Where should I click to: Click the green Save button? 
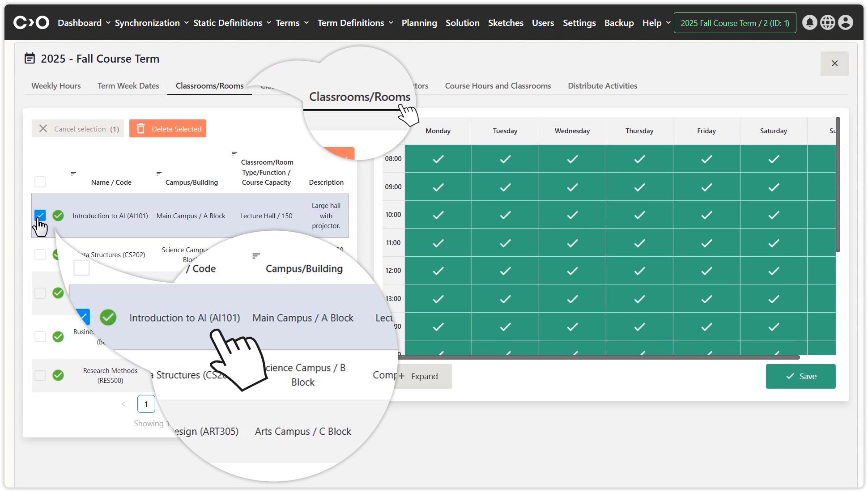(x=800, y=376)
